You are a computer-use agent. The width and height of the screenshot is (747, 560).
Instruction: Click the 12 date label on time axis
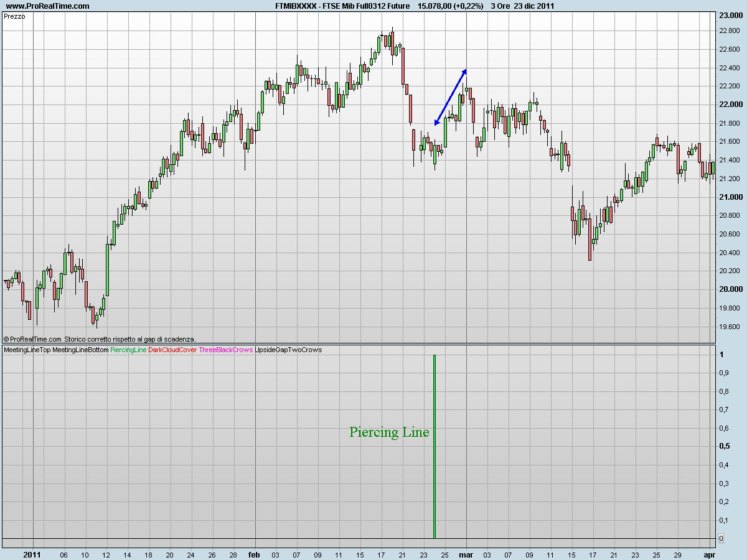106,554
